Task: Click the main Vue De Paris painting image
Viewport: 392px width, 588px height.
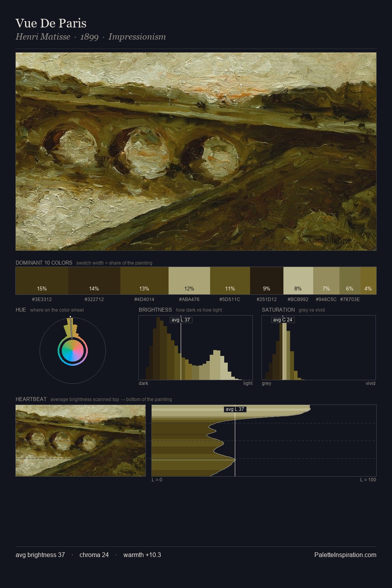Action: coord(196,151)
